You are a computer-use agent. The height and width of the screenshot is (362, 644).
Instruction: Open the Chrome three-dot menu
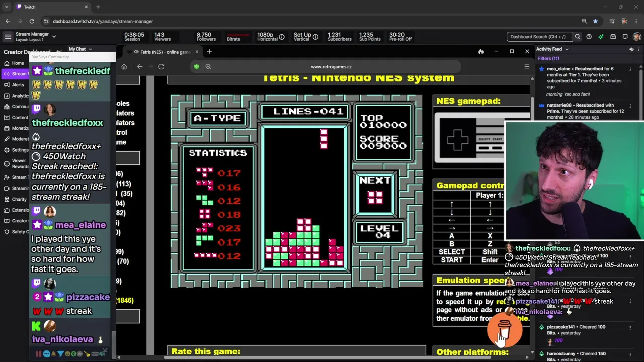(636, 21)
